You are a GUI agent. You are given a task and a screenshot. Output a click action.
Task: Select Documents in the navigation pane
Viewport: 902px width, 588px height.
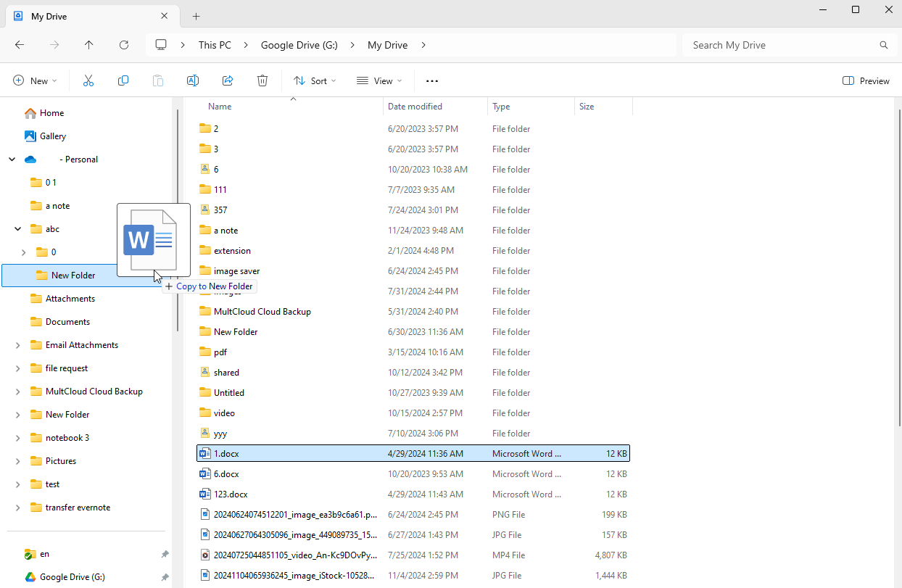(67, 322)
